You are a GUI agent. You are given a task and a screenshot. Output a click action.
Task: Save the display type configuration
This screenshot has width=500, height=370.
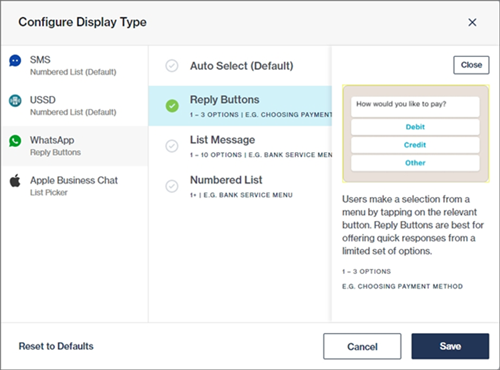[x=450, y=346]
